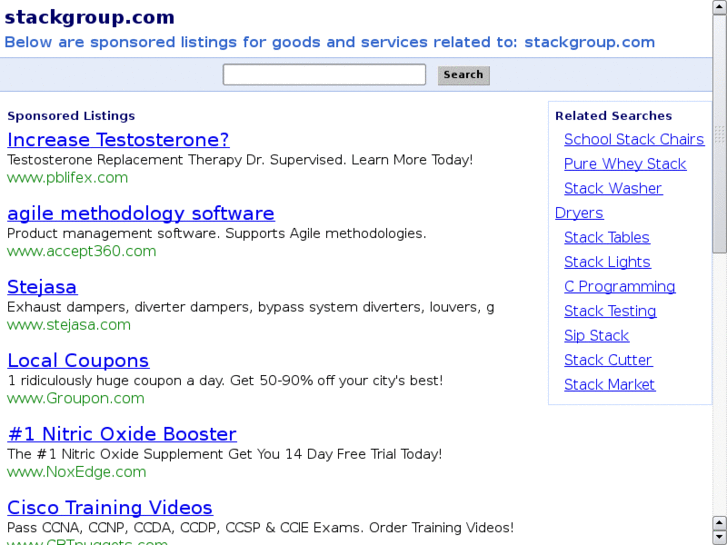Select Stack Market related search
Image resolution: width=727 pixels, height=545 pixels.
tap(609, 385)
